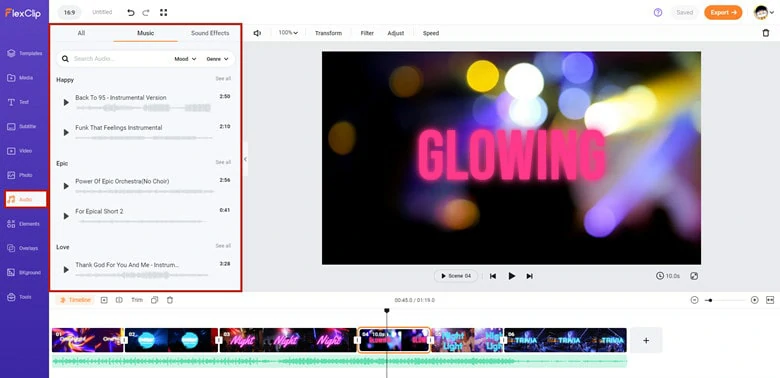Open the Mood filter dropdown
780x378 pixels.
(x=185, y=59)
